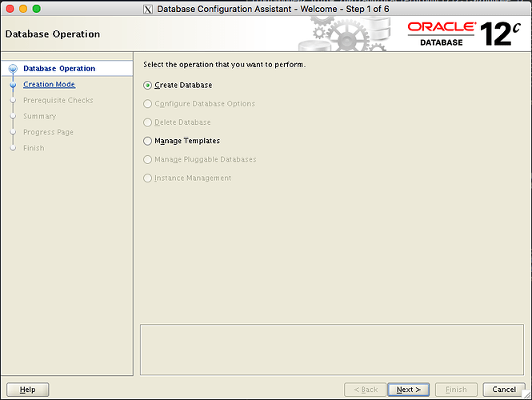Choose the Manage Templates radio option
The width and height of the screenshot is (532, 400).
pyautogui.click(x=147, y=141)
